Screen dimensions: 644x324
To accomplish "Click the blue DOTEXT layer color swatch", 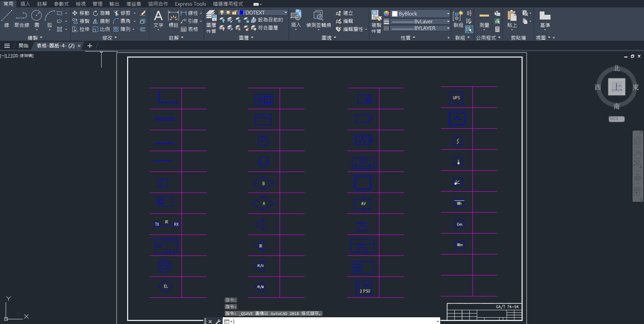I will (241, 13).
